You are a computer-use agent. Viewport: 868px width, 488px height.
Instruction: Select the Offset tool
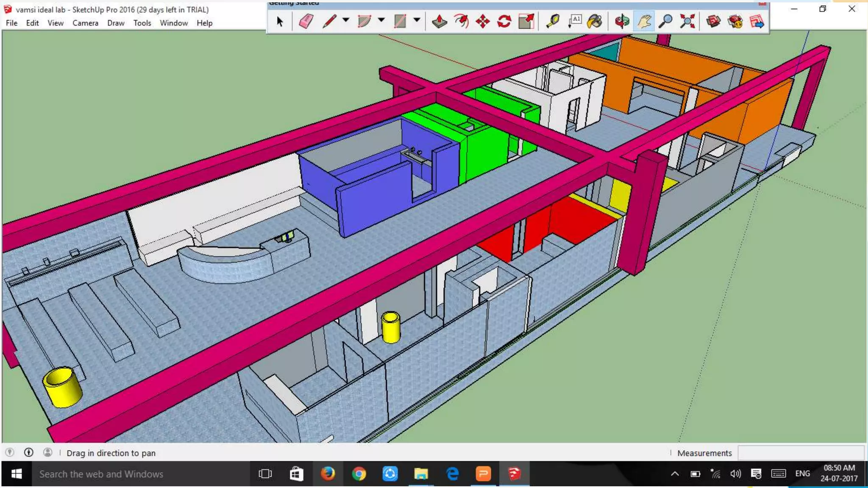461,21
